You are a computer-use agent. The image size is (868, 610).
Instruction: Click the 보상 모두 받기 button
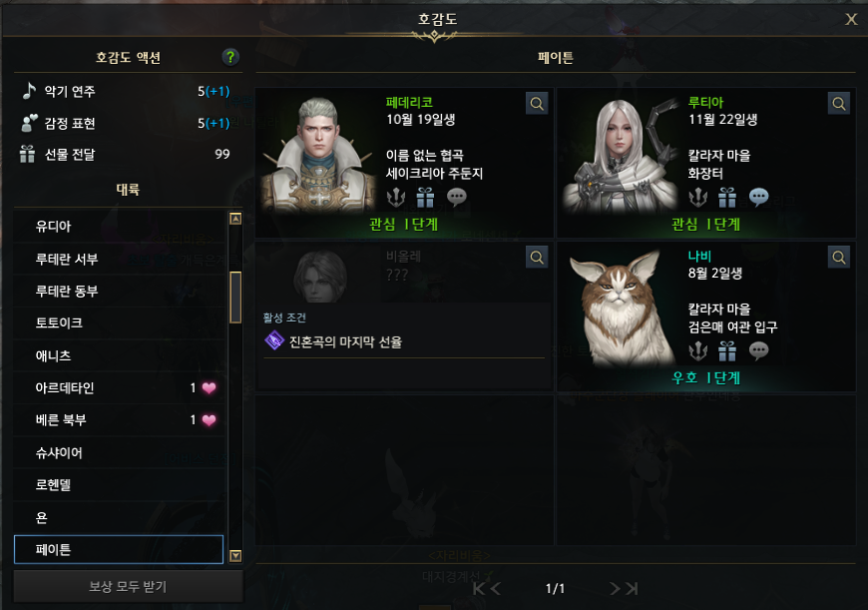click(128, 586)
